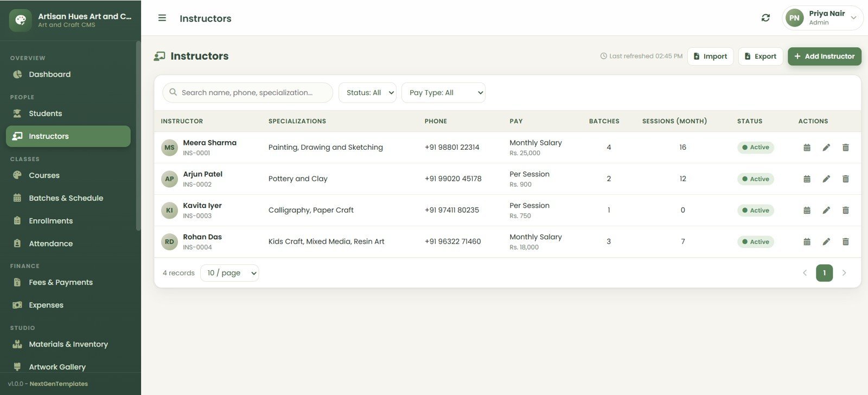Open Batches & Schedule in the sidebar
Viewport: 868px width, 395px height.
click(68, 198)
